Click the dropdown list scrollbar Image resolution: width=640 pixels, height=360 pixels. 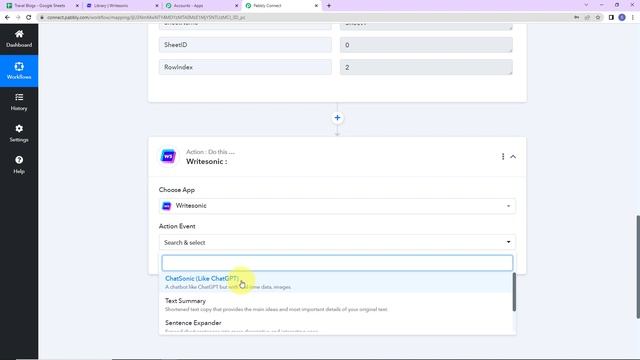(514, 292)
